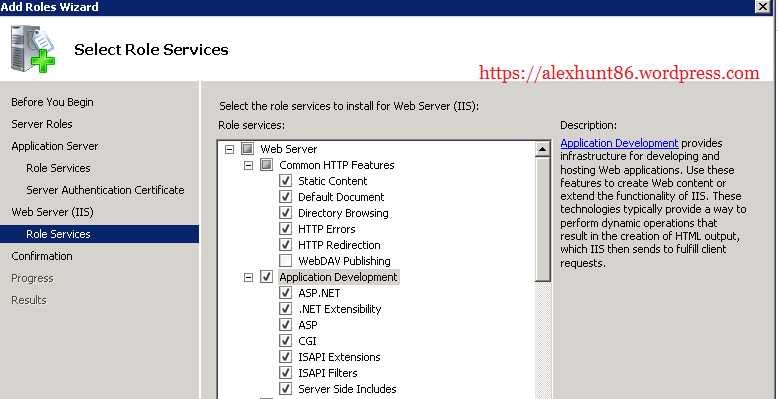The width and height of the screenshot is (778, 399).
Task: Select the Directory Browsing label text
Action: coord(343,213)
